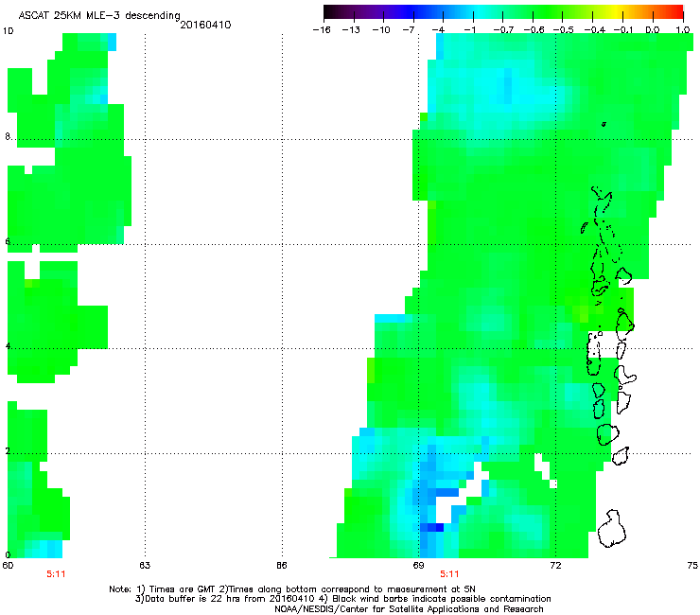Click the title "ASCAT 25KM MLE-3 descending"
Screen dimensions: 700x615
pyautogui.click(x=99, y=15)
